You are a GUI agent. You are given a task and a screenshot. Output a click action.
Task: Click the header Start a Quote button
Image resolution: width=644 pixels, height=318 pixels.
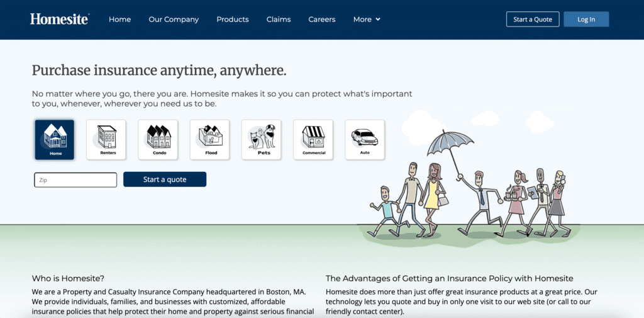pyautogui.click(x=533, y=20)
